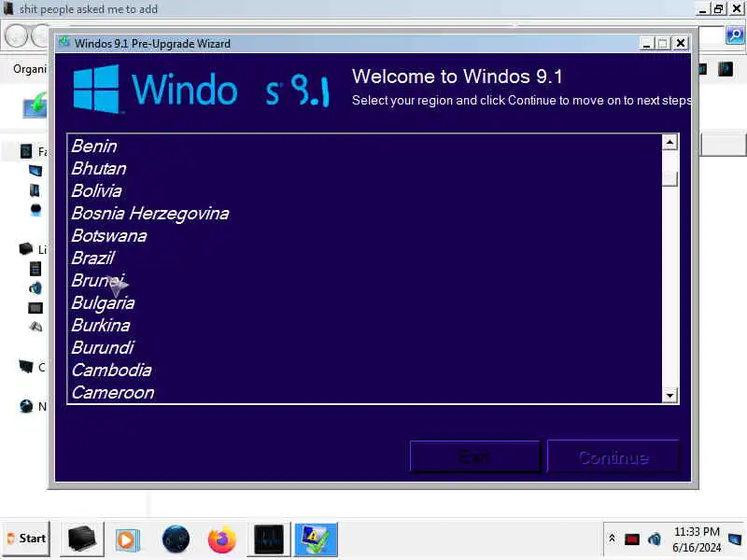
Task: Select Computer icon in Explorer sidebar
Action: point(26,367)
